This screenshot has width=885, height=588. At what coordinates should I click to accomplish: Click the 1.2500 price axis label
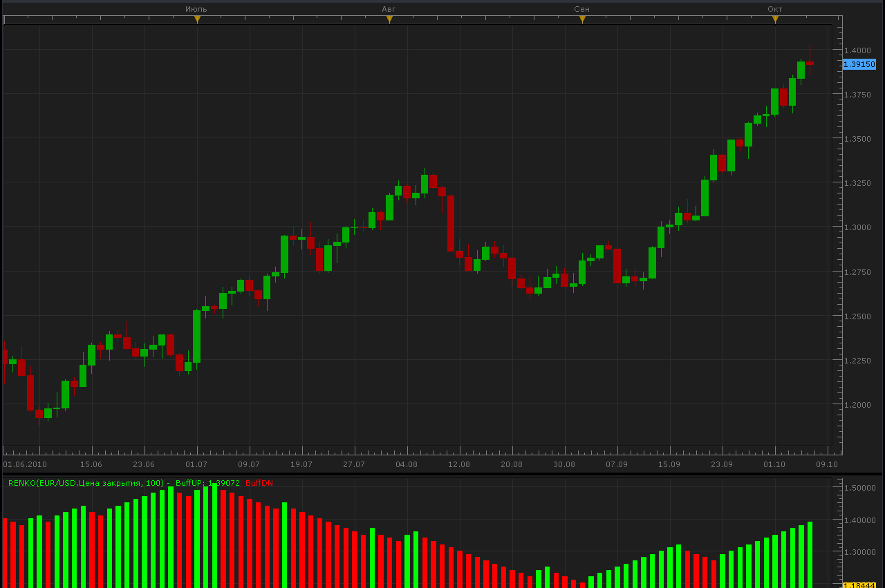tap(857, 316)
